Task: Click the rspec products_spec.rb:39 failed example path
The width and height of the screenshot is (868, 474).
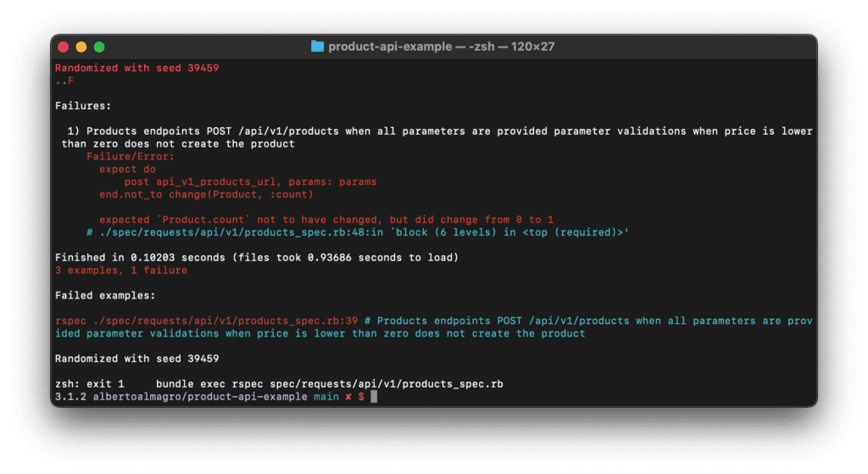Action: coord(207,321)
